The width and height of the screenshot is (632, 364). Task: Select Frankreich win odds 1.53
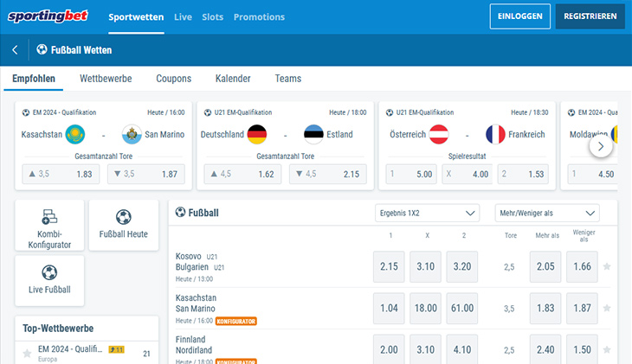(523, 174)
